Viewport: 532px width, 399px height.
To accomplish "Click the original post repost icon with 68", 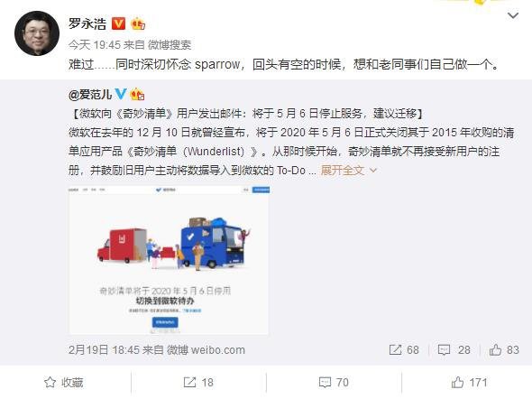I will pyautogui.click(x=404, y=349).
